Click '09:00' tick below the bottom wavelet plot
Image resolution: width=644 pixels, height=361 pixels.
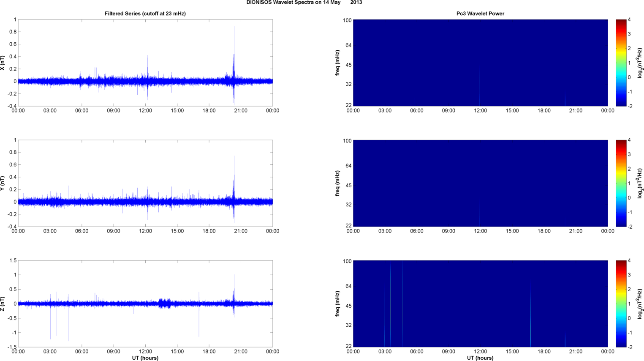[448, 352]
